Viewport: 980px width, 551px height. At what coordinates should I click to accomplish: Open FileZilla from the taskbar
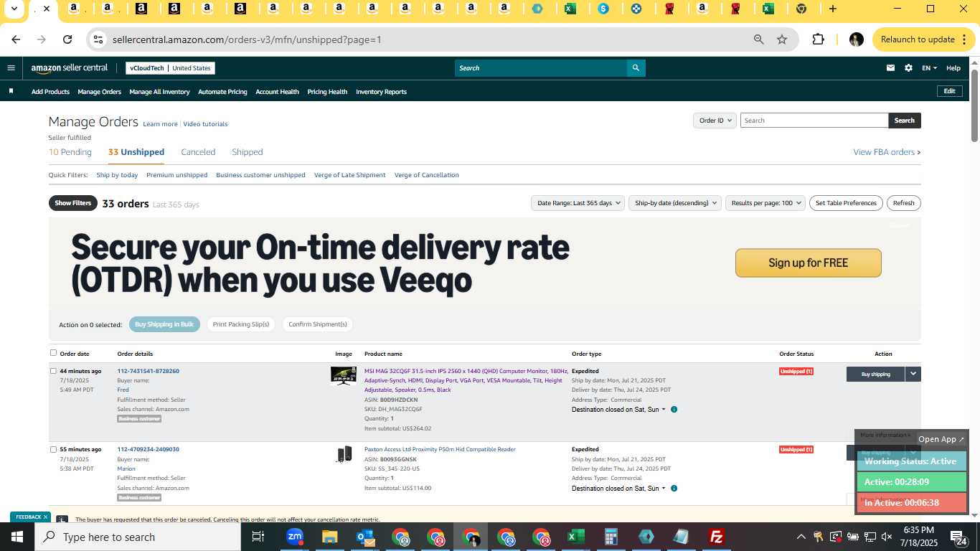[x=716, y=537]
